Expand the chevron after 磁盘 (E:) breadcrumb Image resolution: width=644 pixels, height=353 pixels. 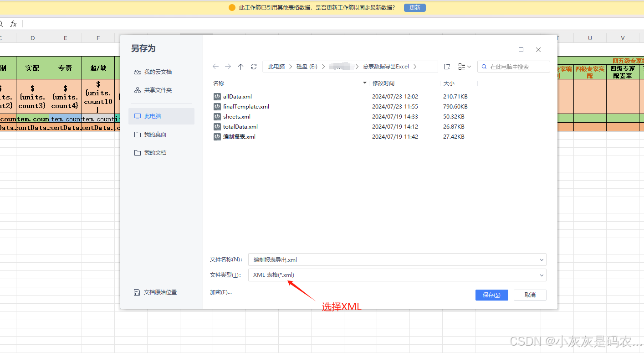[x=323, y=67]
